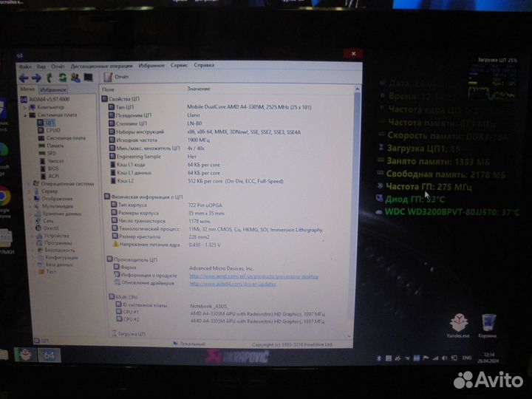Expand the Компьютер tree node
The image size is (532, 399).
(x=25, y=108)
